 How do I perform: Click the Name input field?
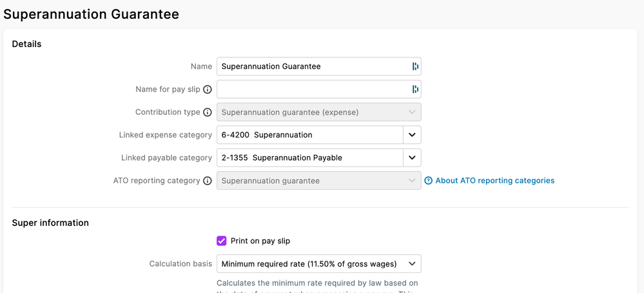click(x=313, y=66)
